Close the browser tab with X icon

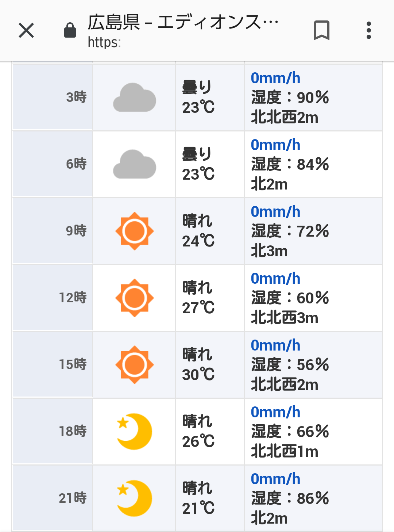26,30
